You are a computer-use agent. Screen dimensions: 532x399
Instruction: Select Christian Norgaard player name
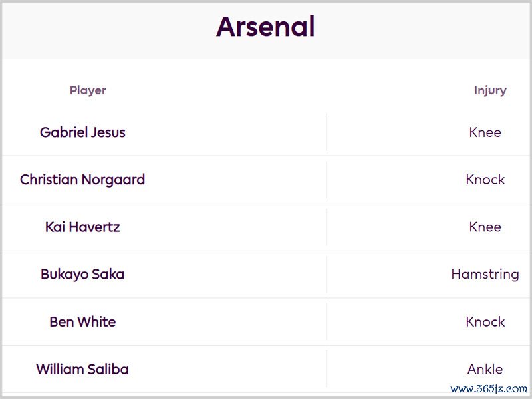click(82, 180)
